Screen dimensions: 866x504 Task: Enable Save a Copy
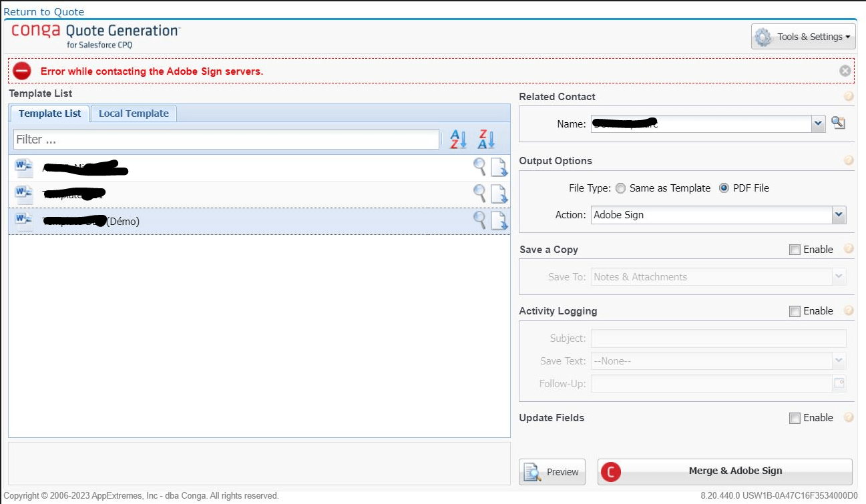pyautogui.click(x=795, y=249)
